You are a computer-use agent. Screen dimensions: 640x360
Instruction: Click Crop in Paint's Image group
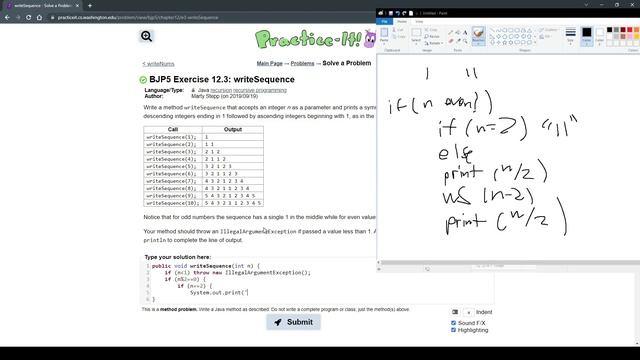coord(431,30)
